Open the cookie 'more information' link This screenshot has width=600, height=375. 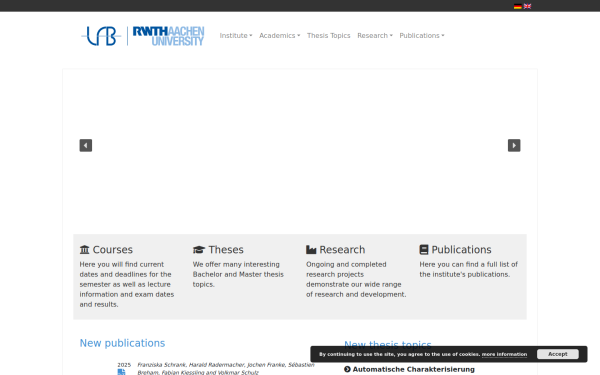pos(504,354)
